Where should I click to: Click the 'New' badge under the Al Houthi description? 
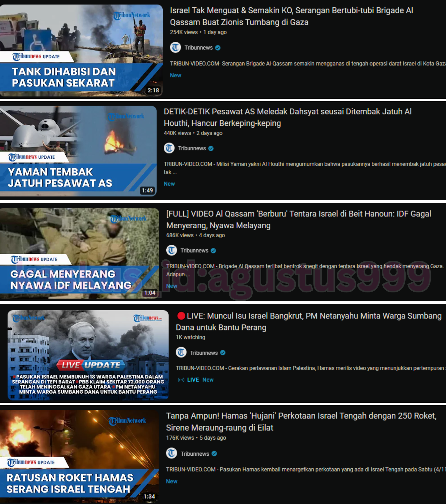click(x=169, y=184)
